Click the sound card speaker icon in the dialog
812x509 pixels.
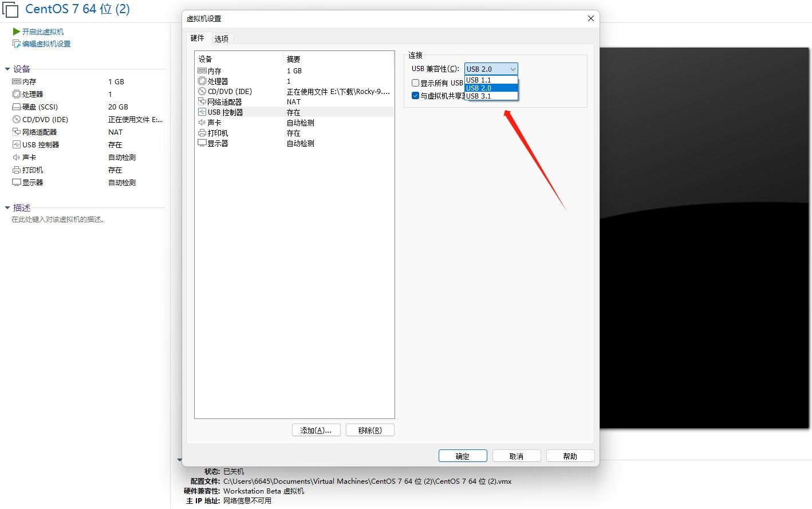(202, 123)
